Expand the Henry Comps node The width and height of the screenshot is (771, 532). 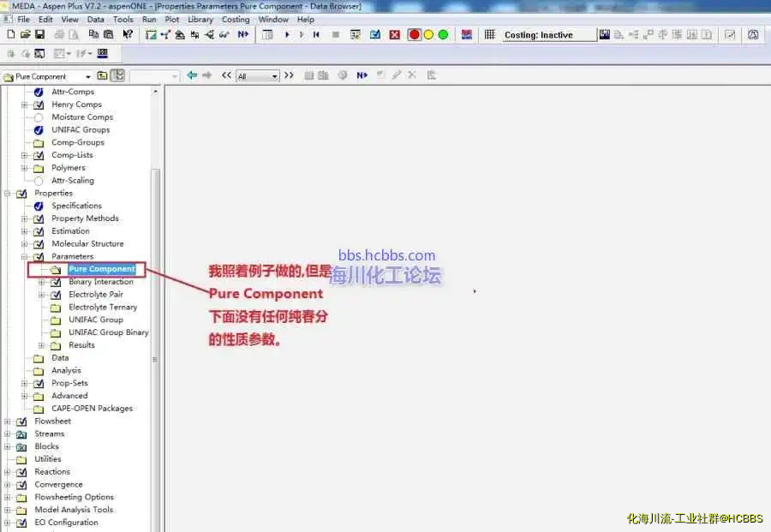click(24, 105)
